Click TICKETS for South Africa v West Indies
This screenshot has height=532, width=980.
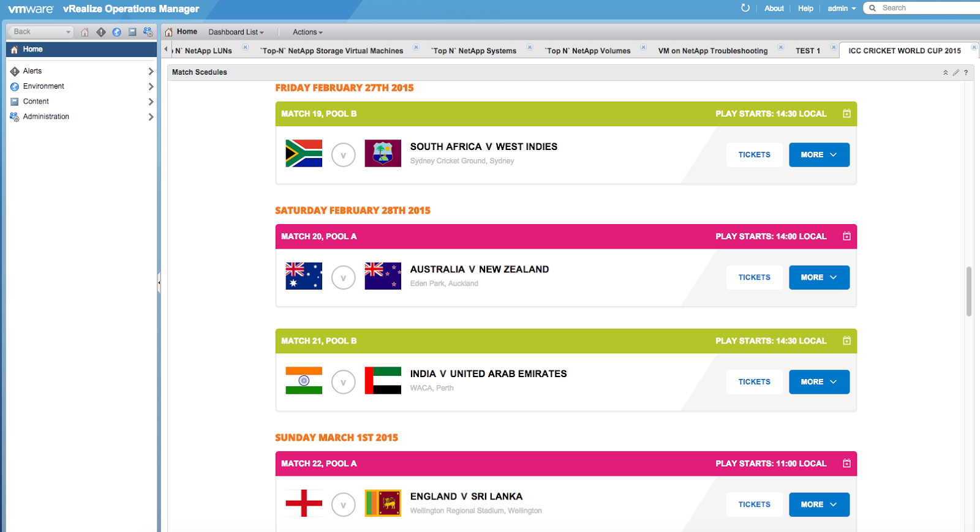[754, 155]
